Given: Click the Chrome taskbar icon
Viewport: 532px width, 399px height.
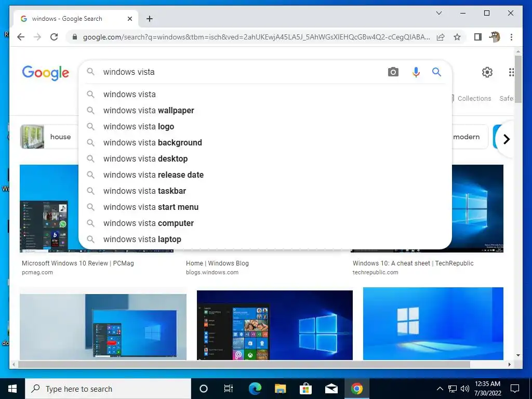Looking at the screenshot, I should coord(356,389).
